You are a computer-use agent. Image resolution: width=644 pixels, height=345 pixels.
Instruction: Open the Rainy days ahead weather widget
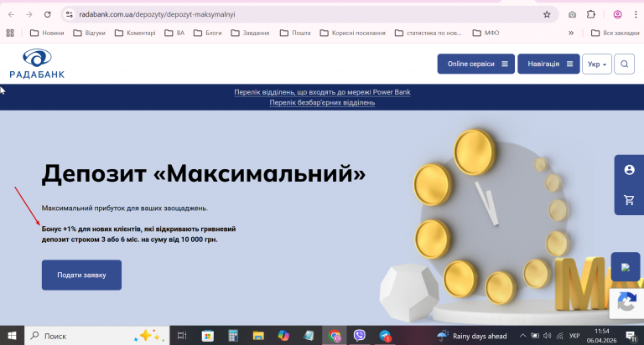471,336
